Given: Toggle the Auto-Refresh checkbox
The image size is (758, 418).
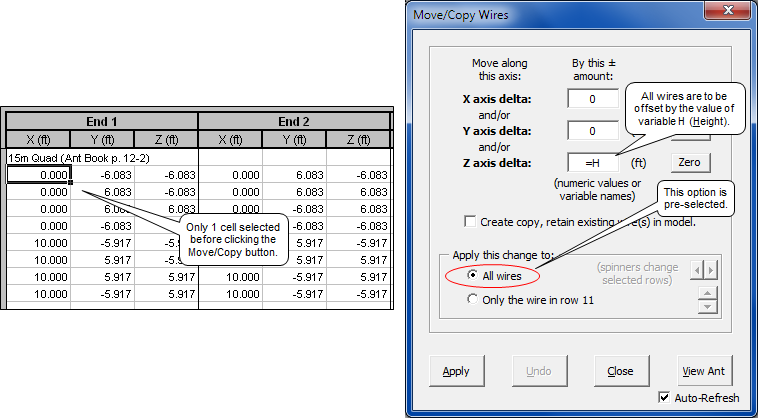Looking at the screenshot, I should (665, 397).
